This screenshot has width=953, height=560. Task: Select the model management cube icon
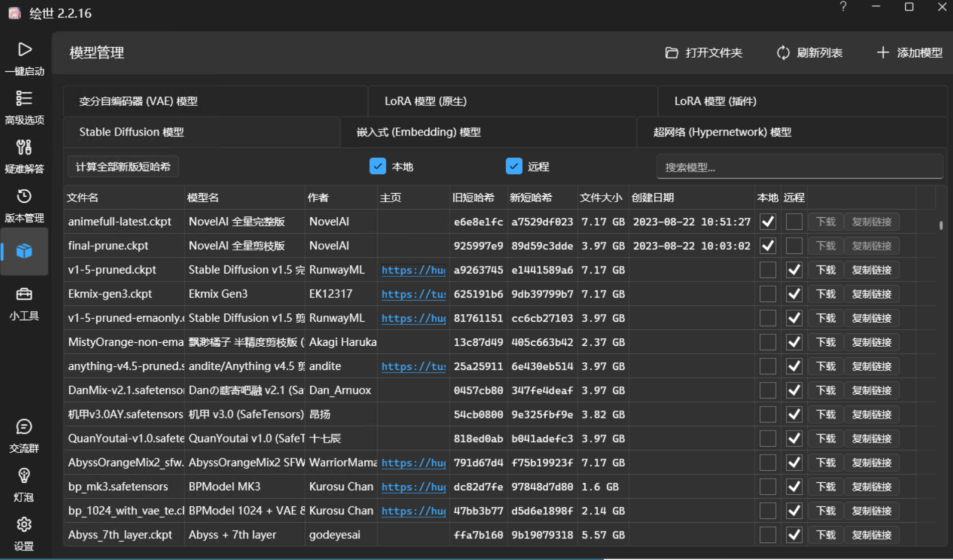click(x=24, y=251)
